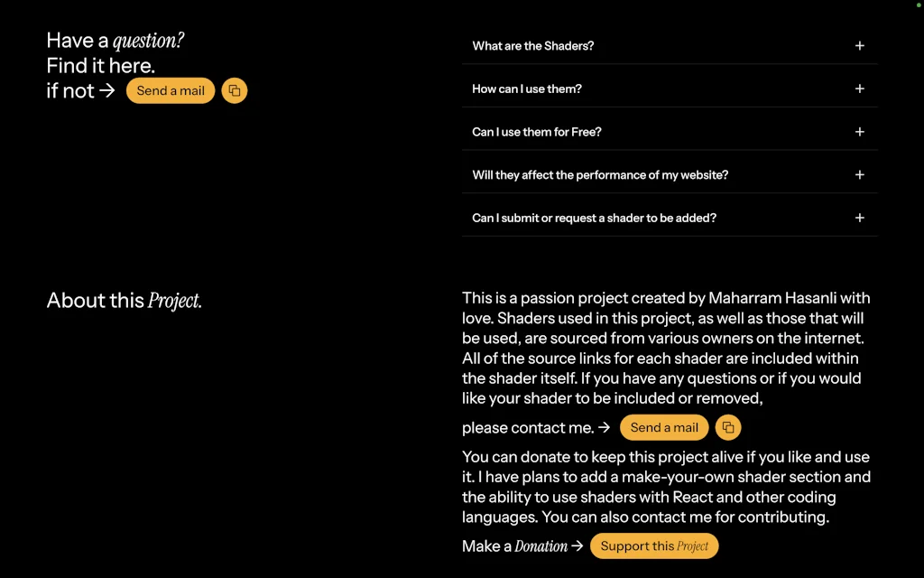Toggle the 'What are the Shaders?' accordion row
This screenshot has height=578, width=924.
(x=670, y=45)
